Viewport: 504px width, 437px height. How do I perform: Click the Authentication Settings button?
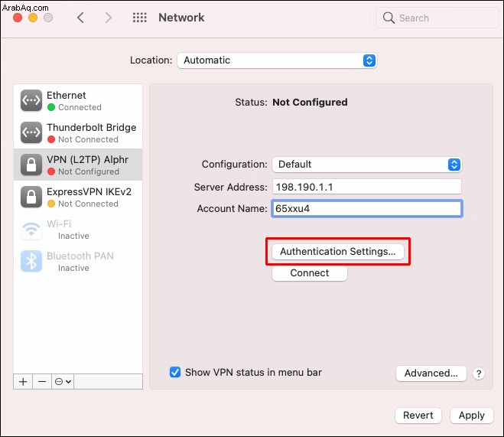tap(338, 252)
